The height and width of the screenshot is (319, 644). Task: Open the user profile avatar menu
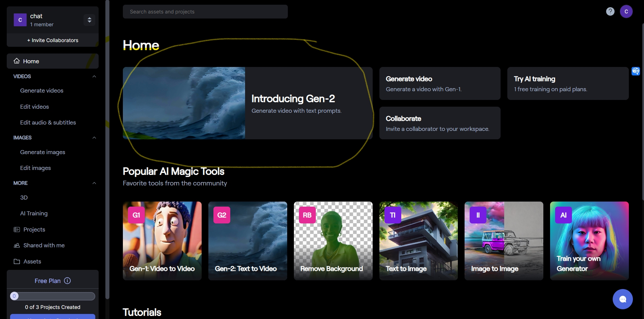[626, 11]
